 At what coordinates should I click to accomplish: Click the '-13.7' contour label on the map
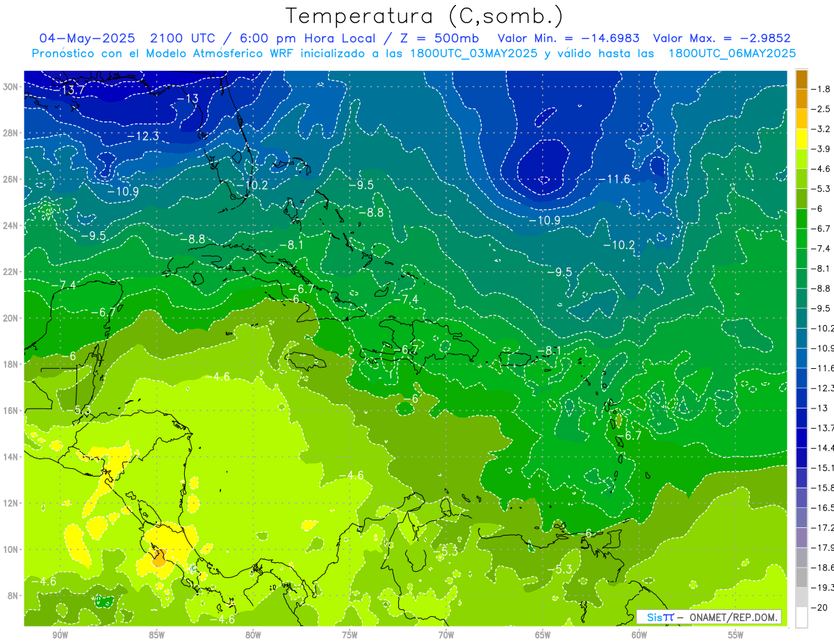click(x=70, y=90)
